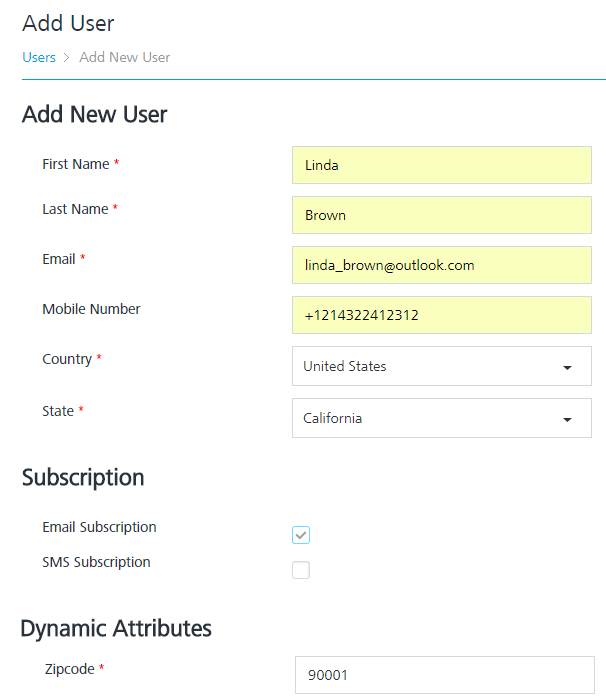Uncheck the Email Subscription checkbox

(301, 535)
